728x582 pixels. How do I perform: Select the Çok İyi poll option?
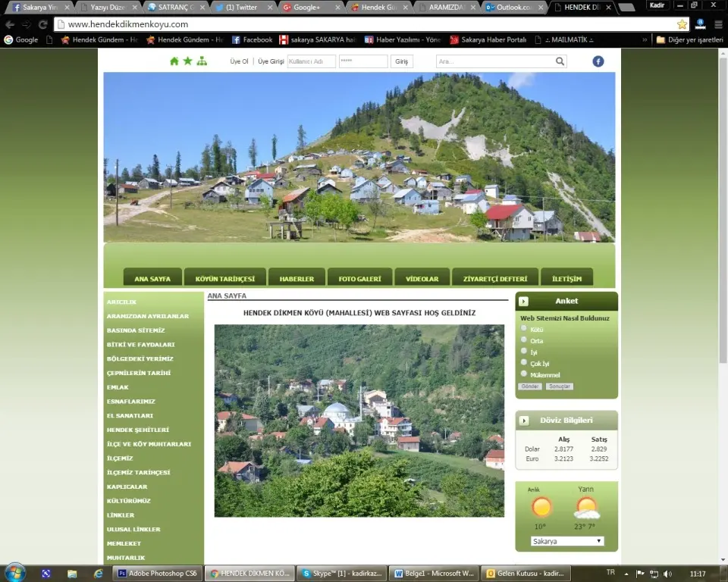pos(524,362)
